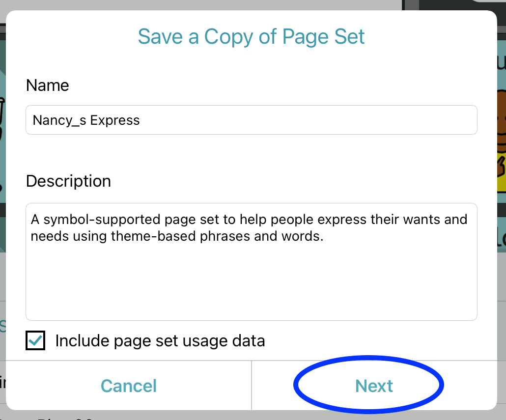Screen dimensions: 506x420
Task: Click the divider between Cancel and Next
Action: 251,386
